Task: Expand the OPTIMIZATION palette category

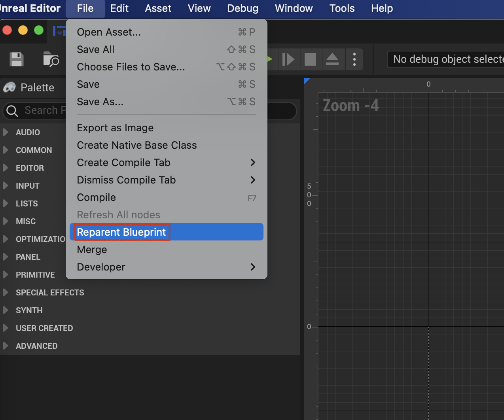Action: point(6,239)
